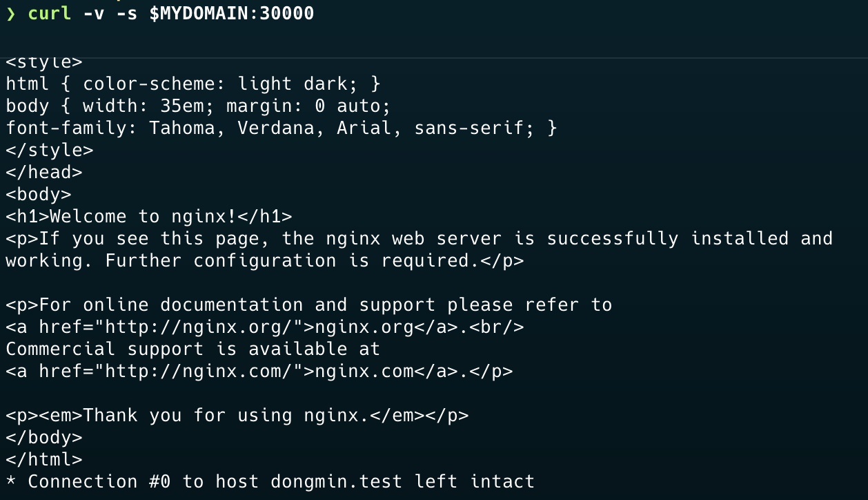Click the Commercial support is available text
Image resolution: width=868 pixels, height=500 pixels.
point(193,349)
